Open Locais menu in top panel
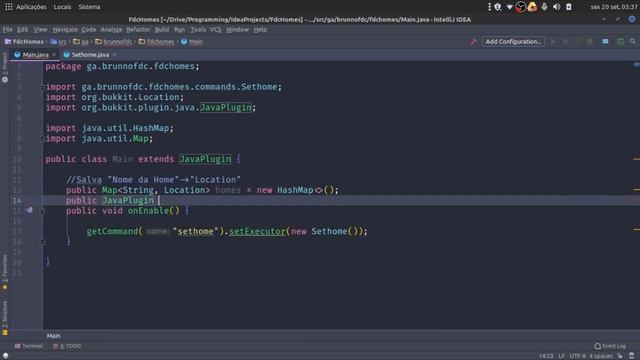This screenshot has height=360, width=640. tap(62, 7)
